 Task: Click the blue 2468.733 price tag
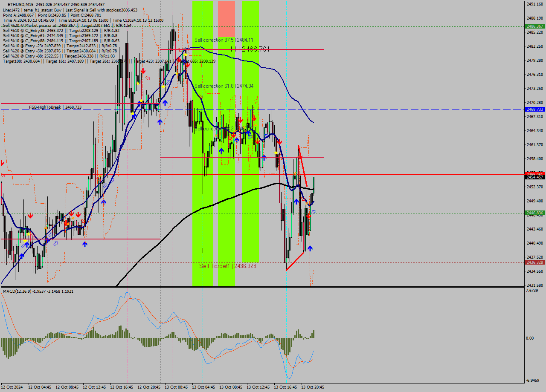tap(534, 110)
